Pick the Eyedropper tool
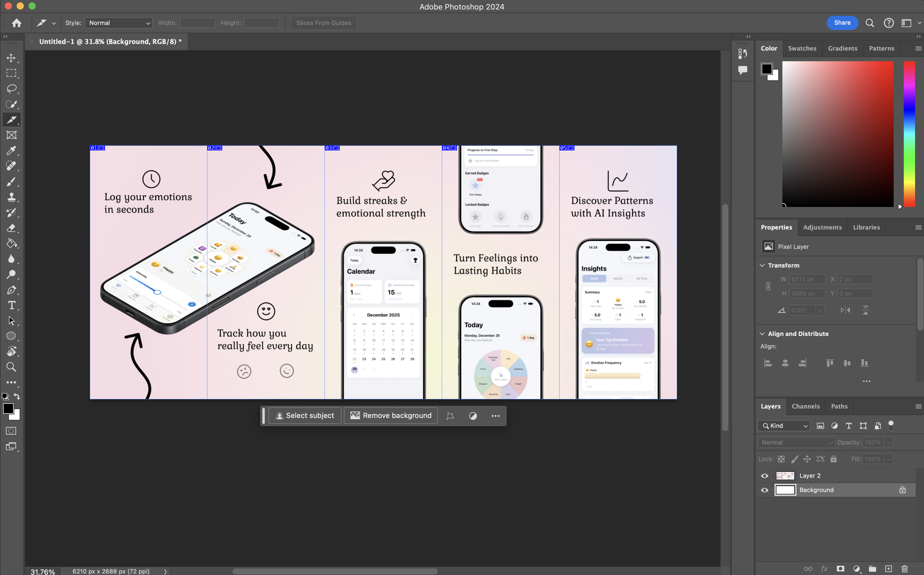This screenshot has height=575, width=924. (11, 151)
